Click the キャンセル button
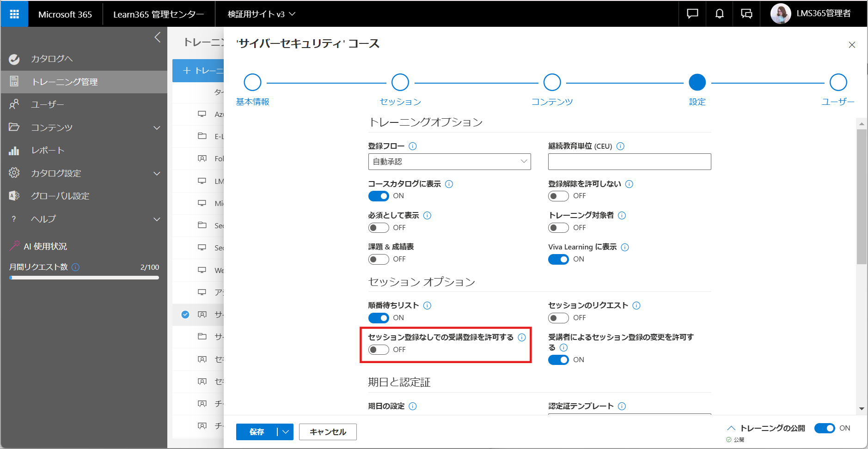Viewport: 868px width, 449px height. coord(328,432)
